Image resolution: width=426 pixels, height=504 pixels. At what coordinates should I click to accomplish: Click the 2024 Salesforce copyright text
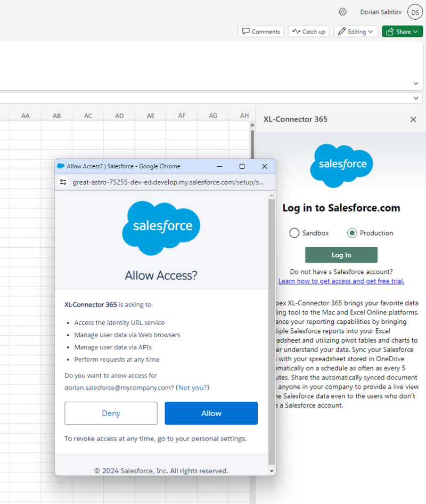(161, 471)
